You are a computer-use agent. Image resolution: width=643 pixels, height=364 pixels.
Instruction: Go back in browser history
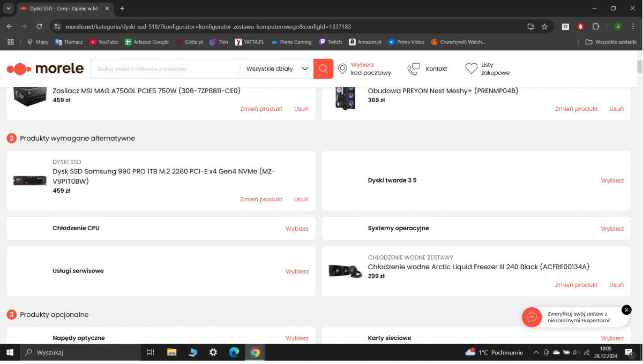[x=9, y=26]
